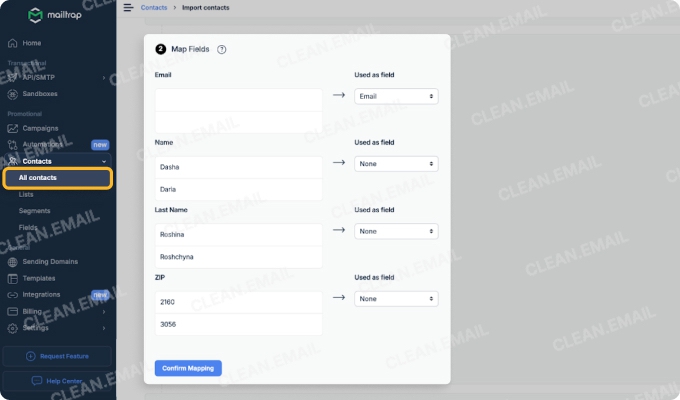
Task: Click the Billing card icon
Action: pyautogui.click(x=13, y=311)
